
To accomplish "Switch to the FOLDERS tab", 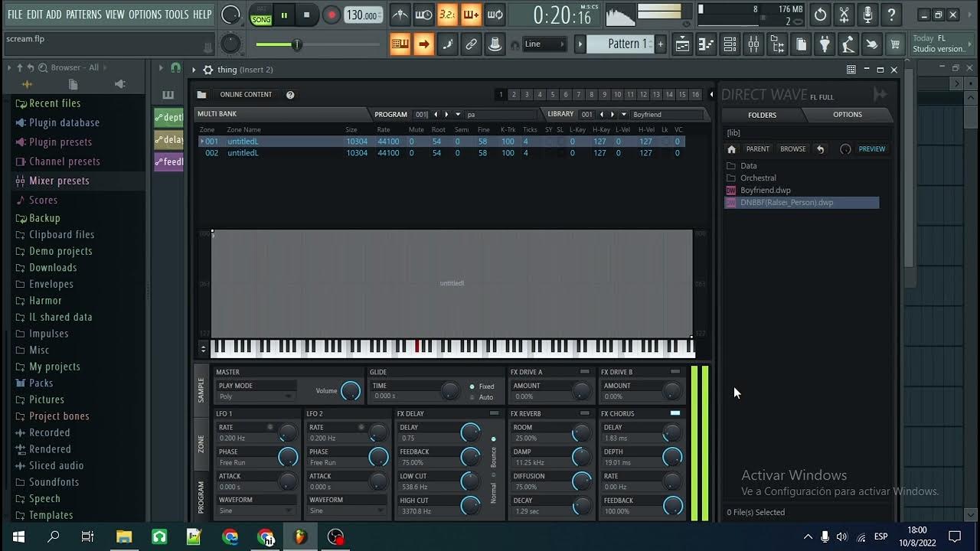I will coord(762,115).
